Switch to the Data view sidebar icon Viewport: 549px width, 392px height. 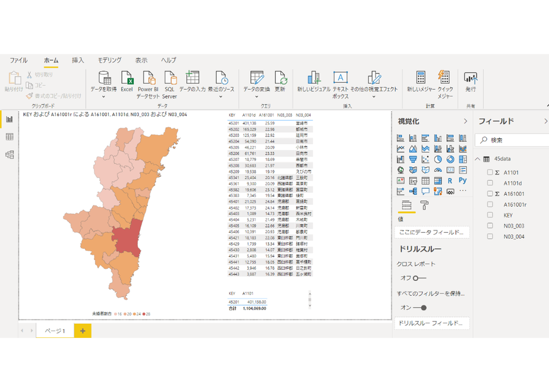pos(10,137)
